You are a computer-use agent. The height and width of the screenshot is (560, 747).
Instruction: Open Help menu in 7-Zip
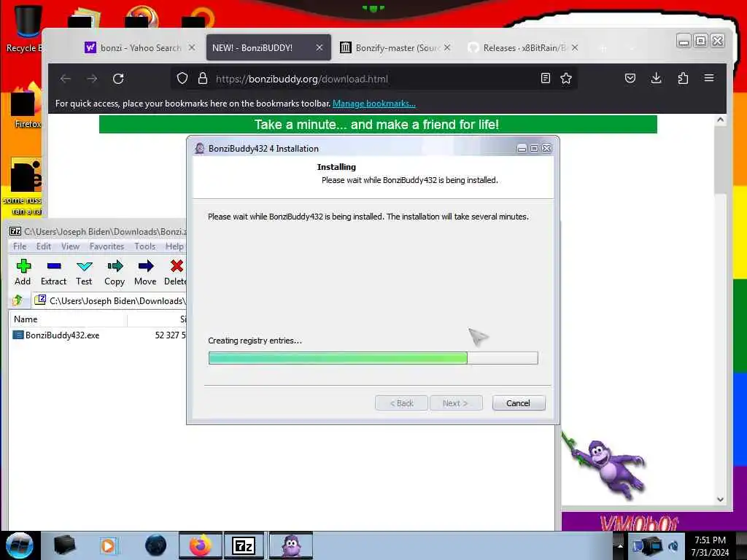(x=174, y=246)
